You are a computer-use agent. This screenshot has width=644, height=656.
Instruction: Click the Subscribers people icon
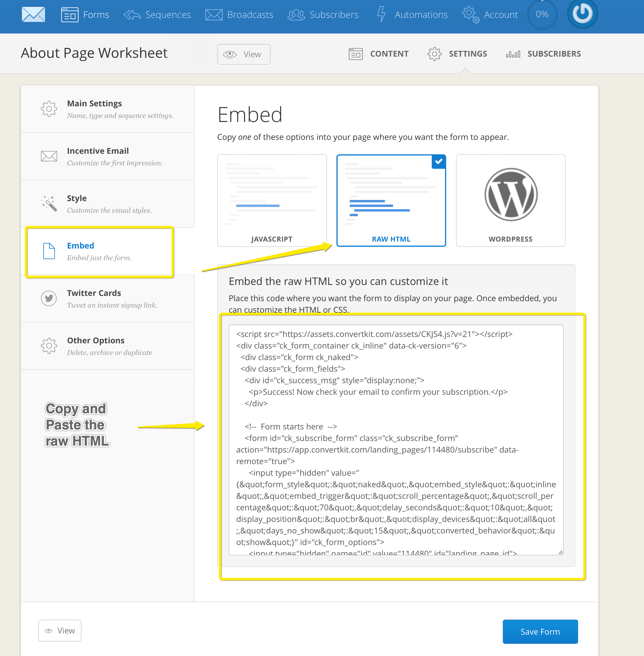point(296,15)
